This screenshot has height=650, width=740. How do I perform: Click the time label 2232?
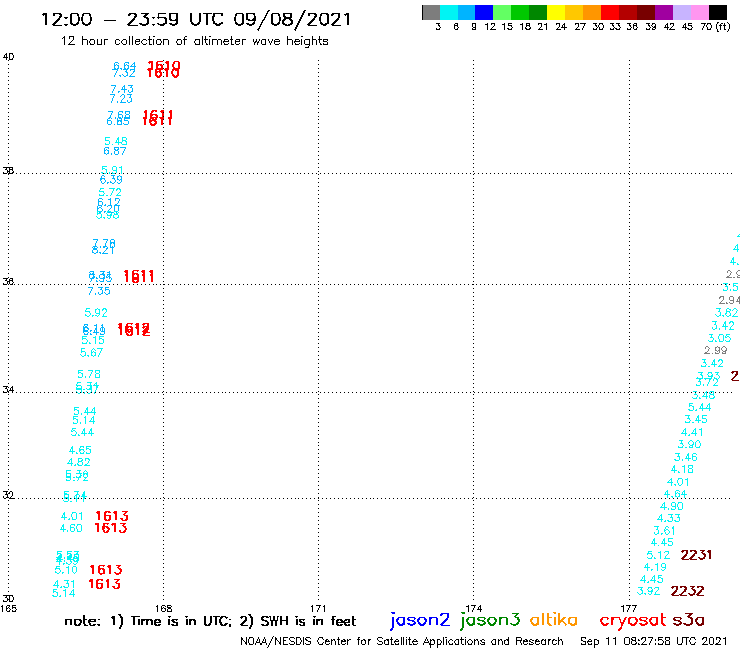pyautogui.click(x=687, y=591)
